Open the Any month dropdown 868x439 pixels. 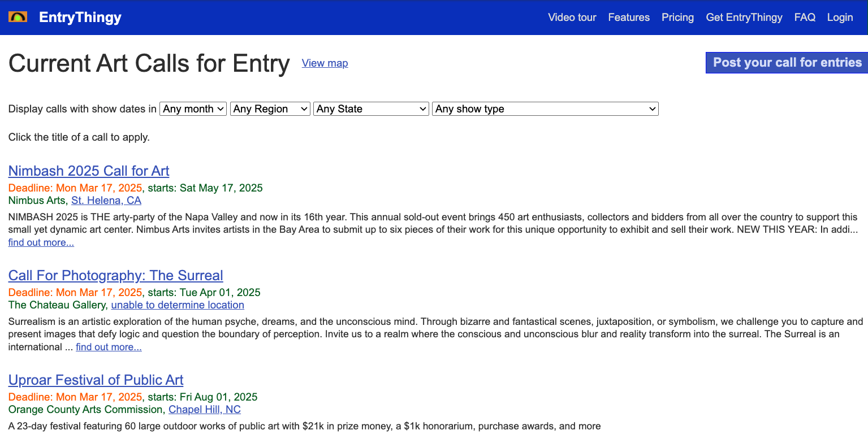tap(193, 109)
